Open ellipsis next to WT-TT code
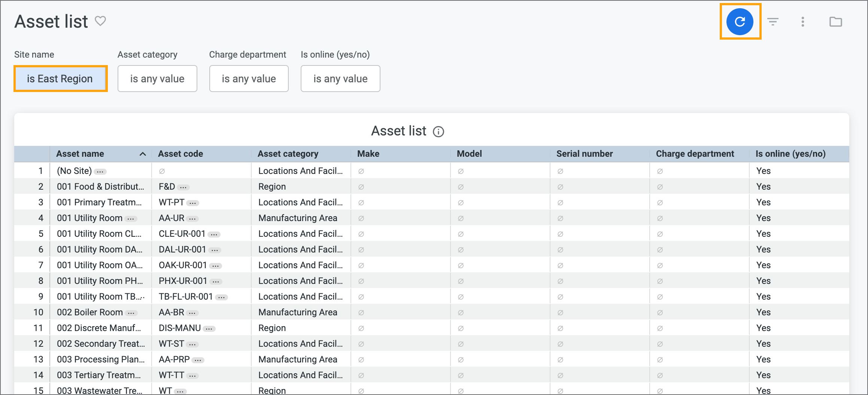Screen dimensions: 868x395 (192, 376)
